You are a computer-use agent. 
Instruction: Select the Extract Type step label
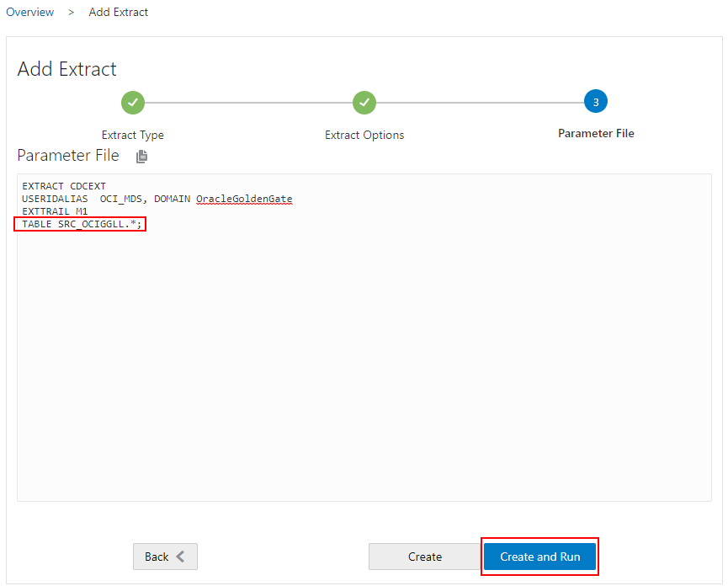pyautogui.click(x=132, y=135)
